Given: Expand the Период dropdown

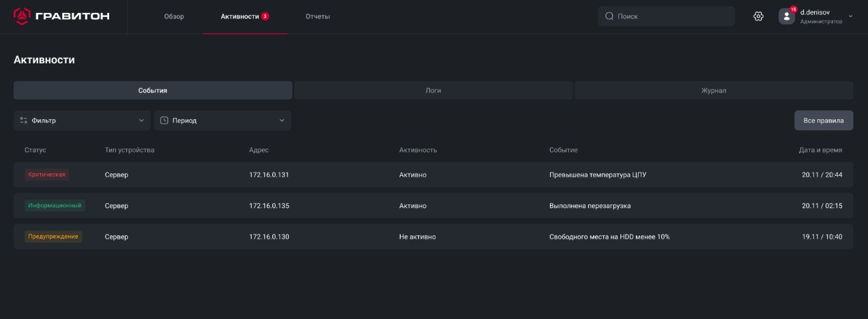Looking at the screenshot, I should pyautogui.click(x=282, y=121).
